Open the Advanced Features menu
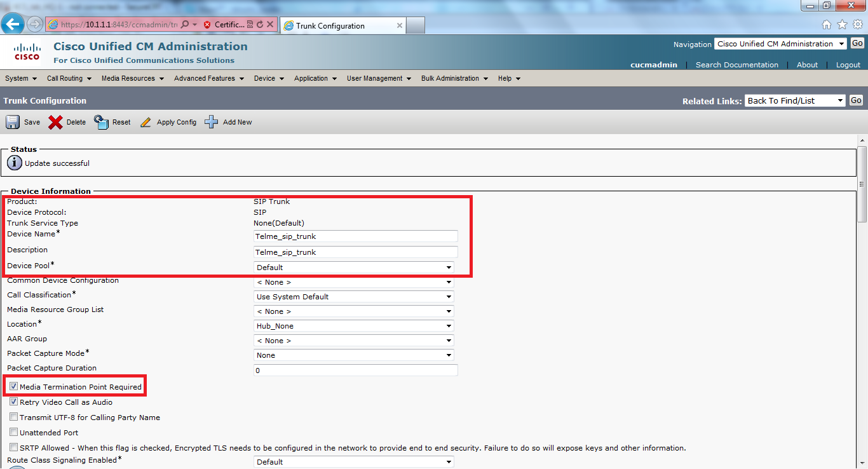The height and width of the screenshot is (469, 868). point(209,78)
